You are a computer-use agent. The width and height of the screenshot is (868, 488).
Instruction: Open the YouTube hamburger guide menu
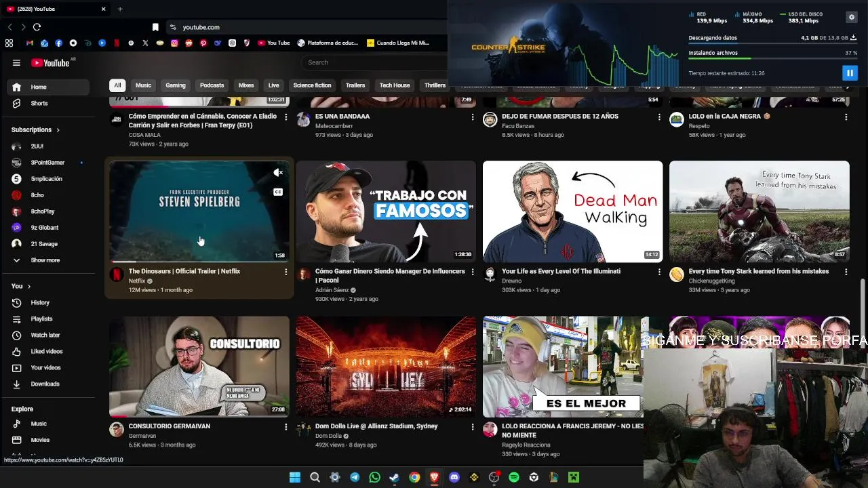point(16,63)
